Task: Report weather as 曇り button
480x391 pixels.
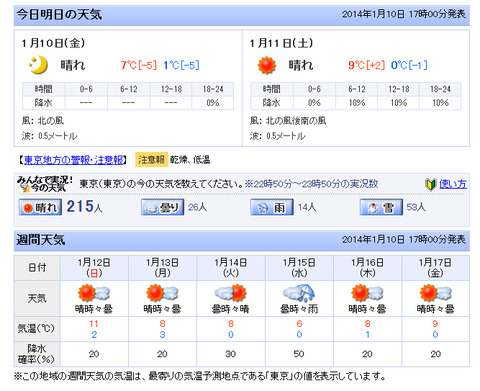Action: [162, 207]
